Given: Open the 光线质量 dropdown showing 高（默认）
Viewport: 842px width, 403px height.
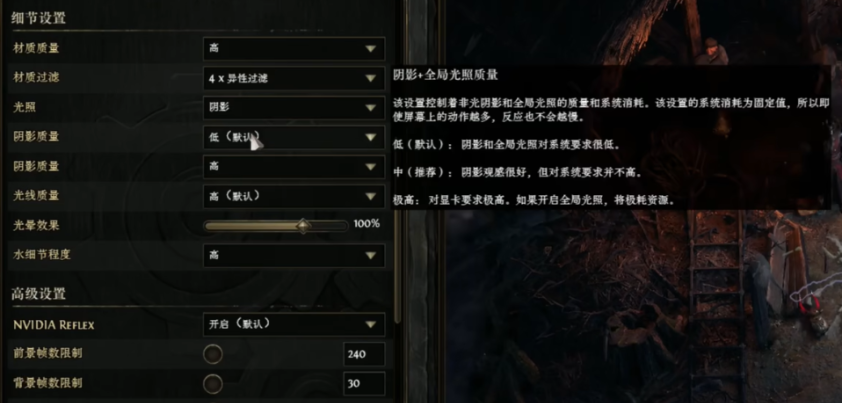Looking at the screenshot, I should (x=294, y=196).
